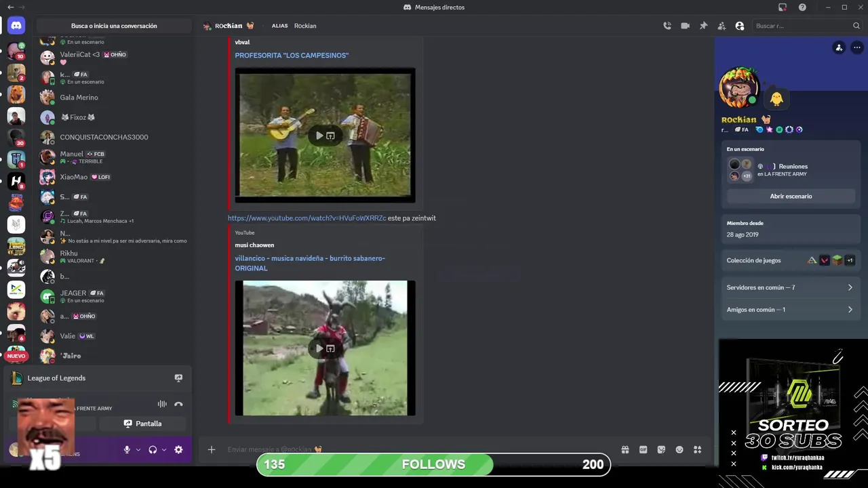868x488 pixels.
Task: Open pinned messages
Action: click(x=703, y=26)
